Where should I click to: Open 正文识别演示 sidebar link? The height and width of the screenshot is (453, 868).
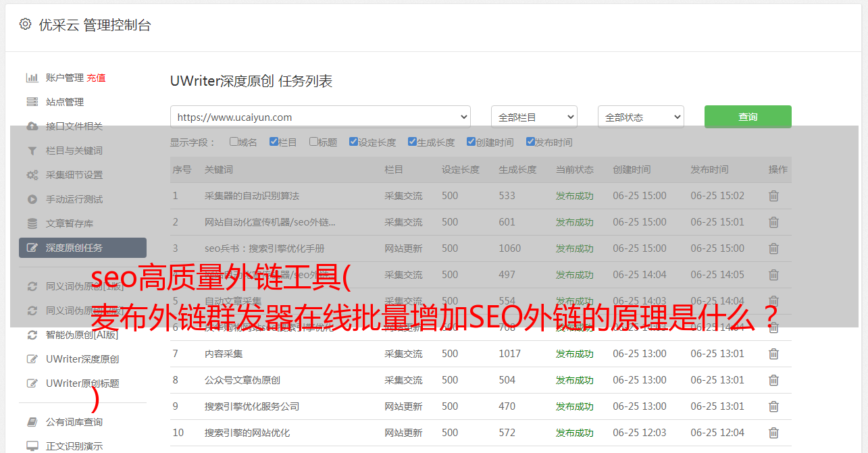[74, 446]
